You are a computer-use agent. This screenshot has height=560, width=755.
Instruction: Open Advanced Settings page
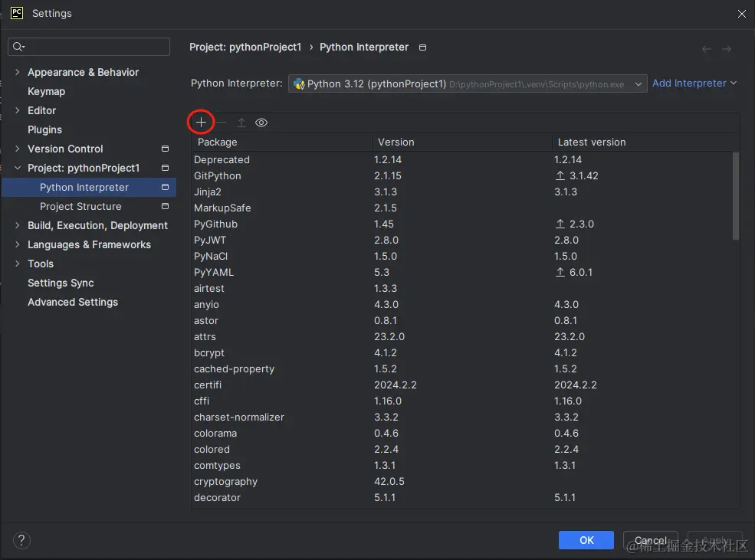point(73,302)
